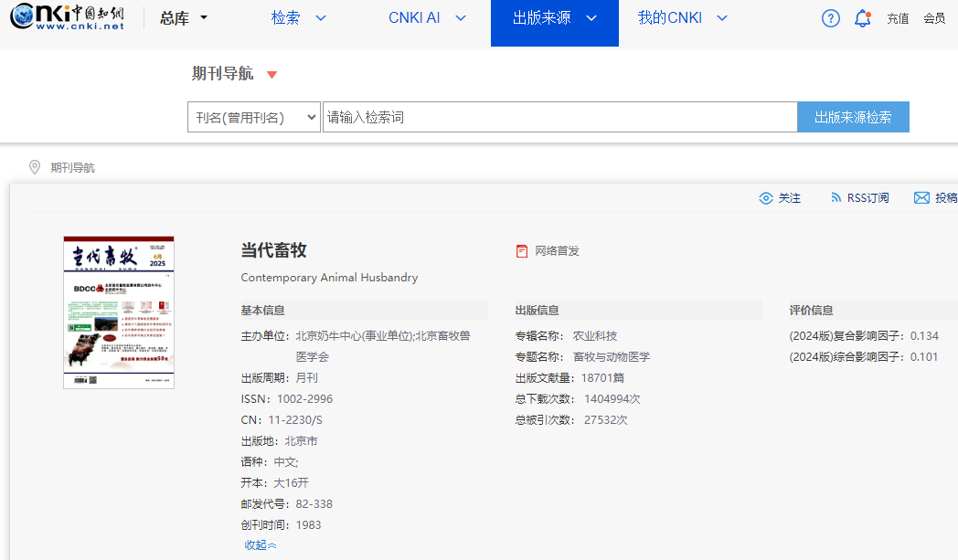Click the 期刊导航 breadcrumb link
958x560 pixels.
[x=73, y=168]
